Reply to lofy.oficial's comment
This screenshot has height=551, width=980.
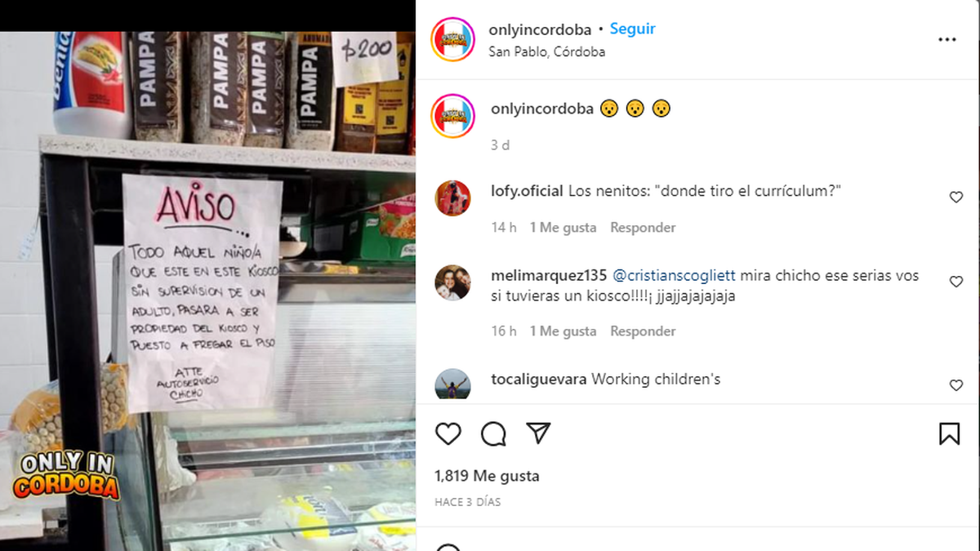pyautogui.click(x=643, y=228)
